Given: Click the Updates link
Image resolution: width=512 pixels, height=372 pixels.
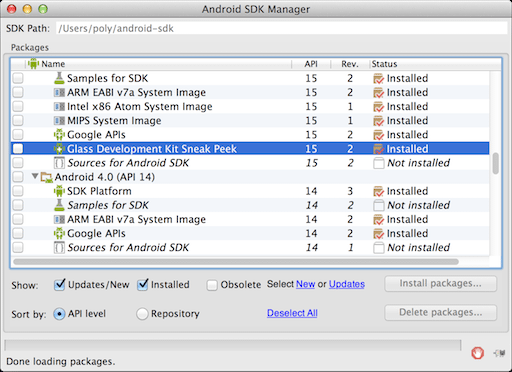Looking at the screenshot, I should pyautogui.click(x=347, y=284).
